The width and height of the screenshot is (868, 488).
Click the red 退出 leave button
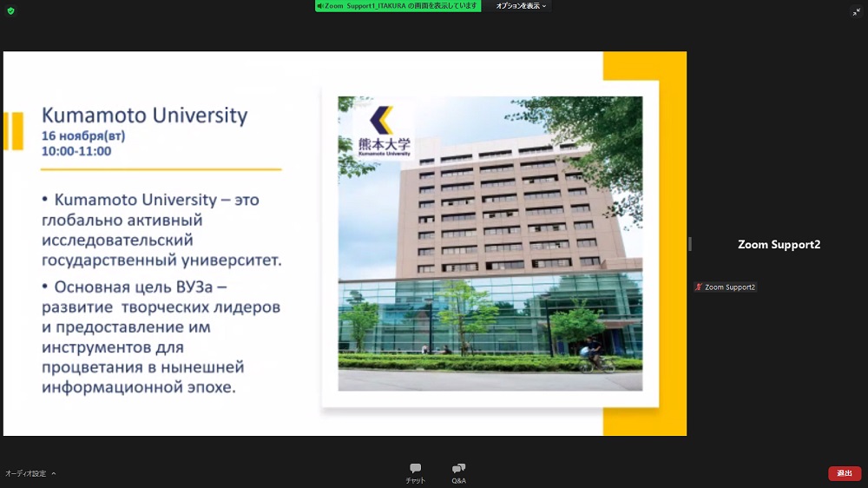[845, 473]
